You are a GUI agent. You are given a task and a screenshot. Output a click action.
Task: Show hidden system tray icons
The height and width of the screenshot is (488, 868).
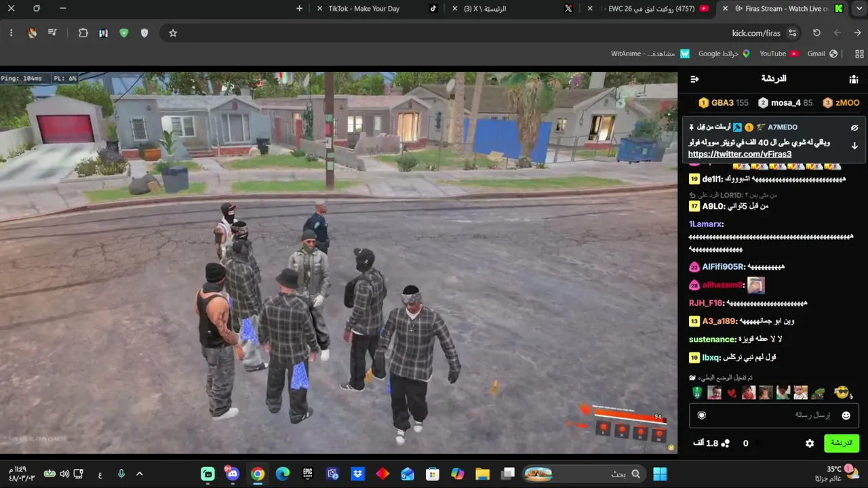[140, 474]
